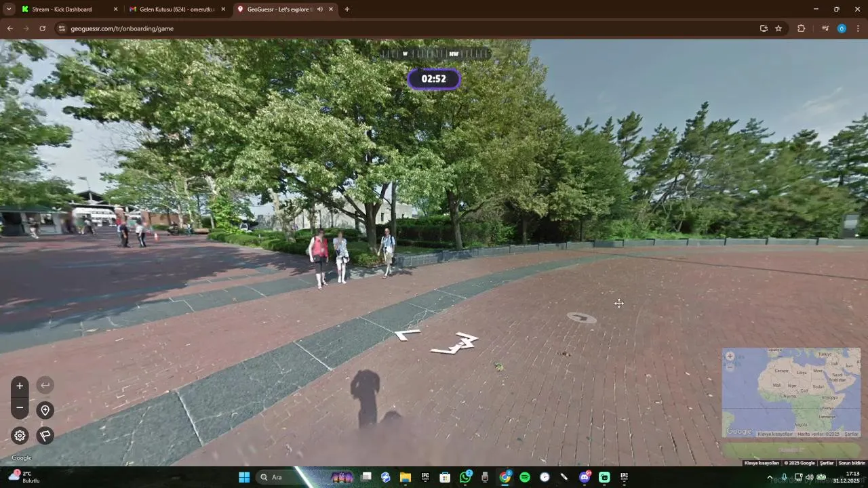
Task: Install or cast icon in address bar
Action: pyautogui.click(x=764, y=28)
